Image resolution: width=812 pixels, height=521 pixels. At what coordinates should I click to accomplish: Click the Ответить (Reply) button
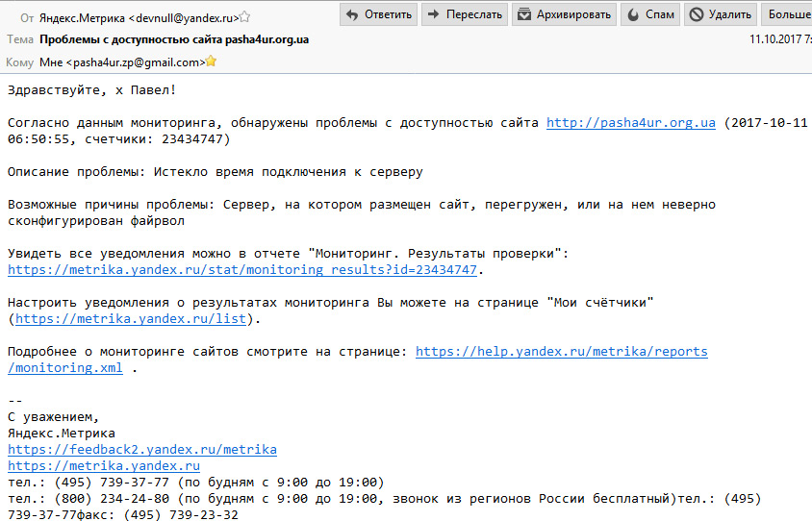[x=378, y=14]
